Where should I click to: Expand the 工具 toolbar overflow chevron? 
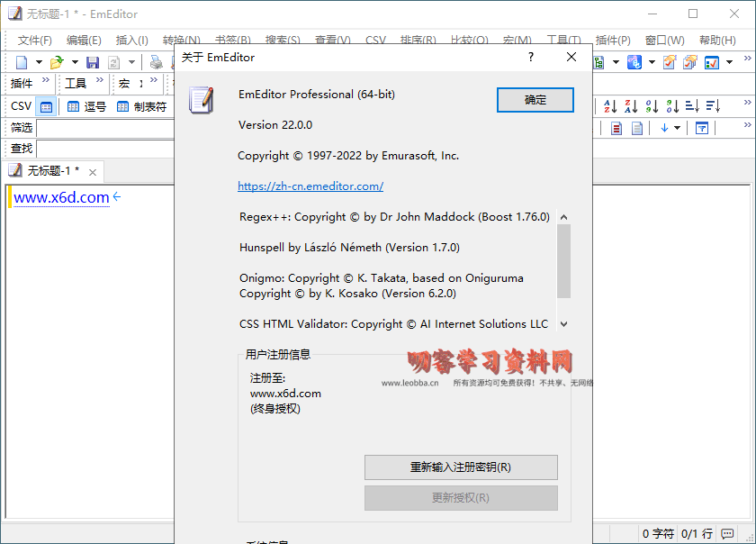tap(100, 80)
